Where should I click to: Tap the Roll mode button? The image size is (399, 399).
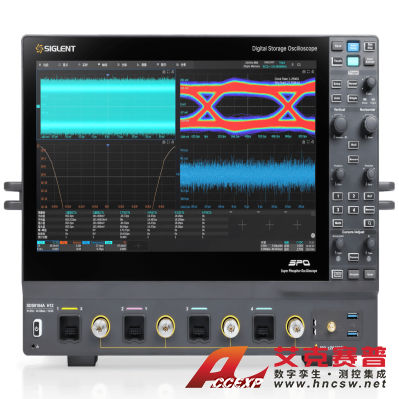[353, 145]
